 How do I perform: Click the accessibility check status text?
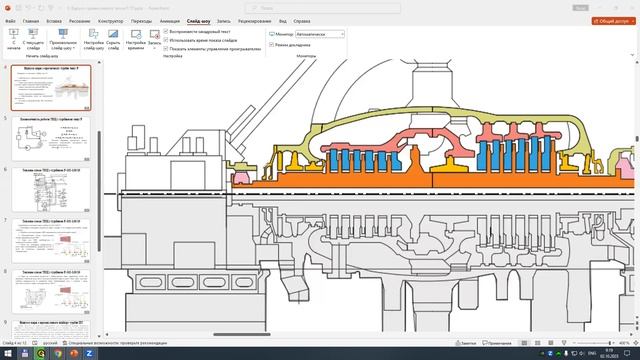click(x=114, y=343)
